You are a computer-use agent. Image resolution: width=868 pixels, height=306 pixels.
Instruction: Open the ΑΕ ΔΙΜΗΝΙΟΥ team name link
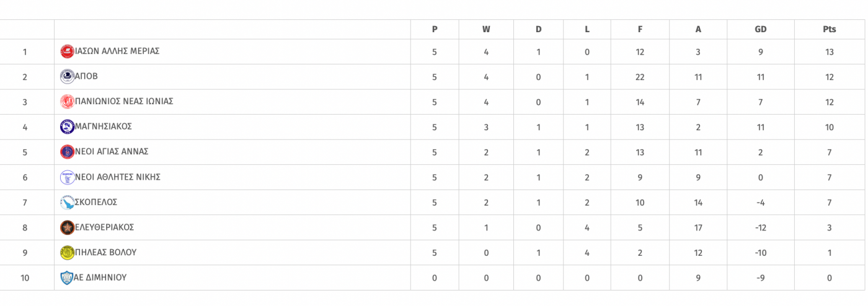coord(100,278)
